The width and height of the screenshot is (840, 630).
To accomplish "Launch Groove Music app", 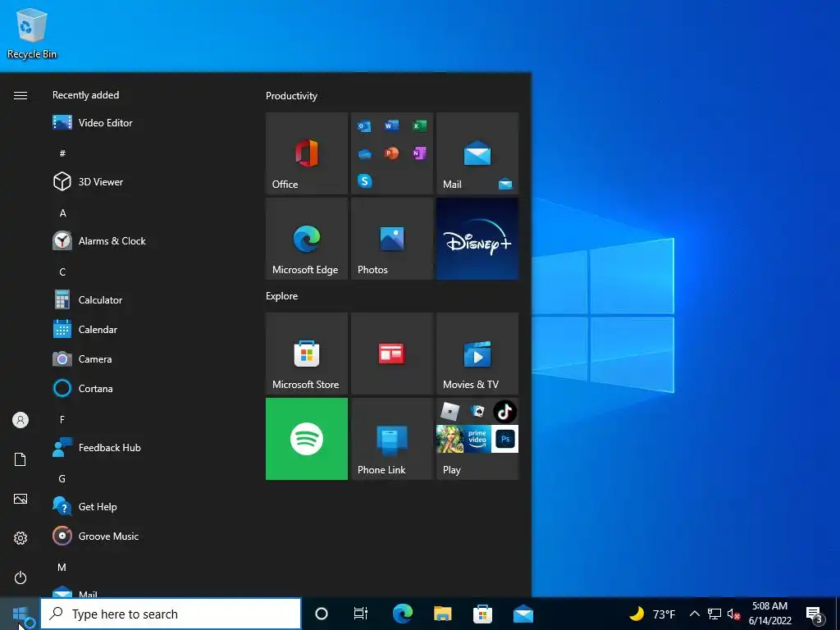I will [95, 536].
